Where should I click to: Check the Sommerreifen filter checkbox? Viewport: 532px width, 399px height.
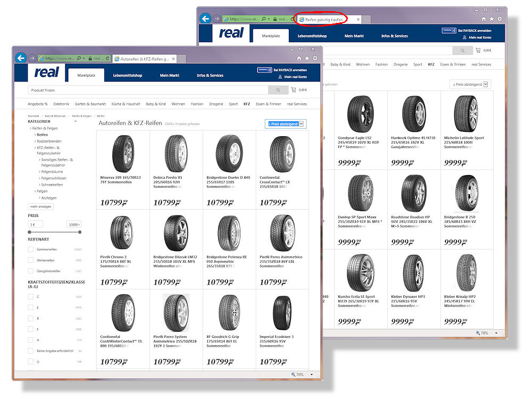coord(30,250)
